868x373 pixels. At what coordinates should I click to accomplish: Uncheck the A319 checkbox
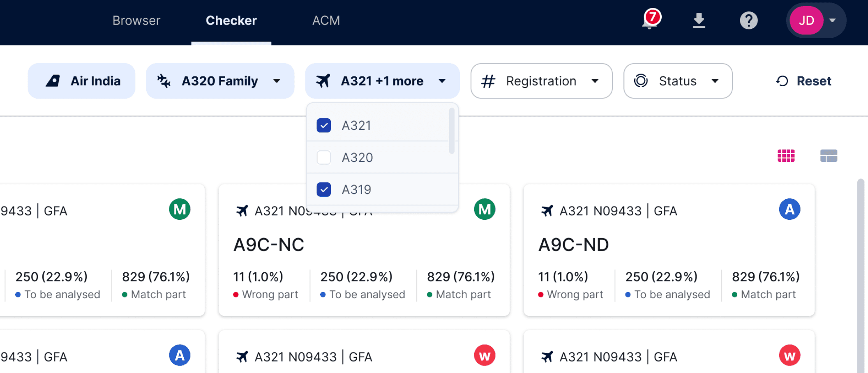coord(324,189)
